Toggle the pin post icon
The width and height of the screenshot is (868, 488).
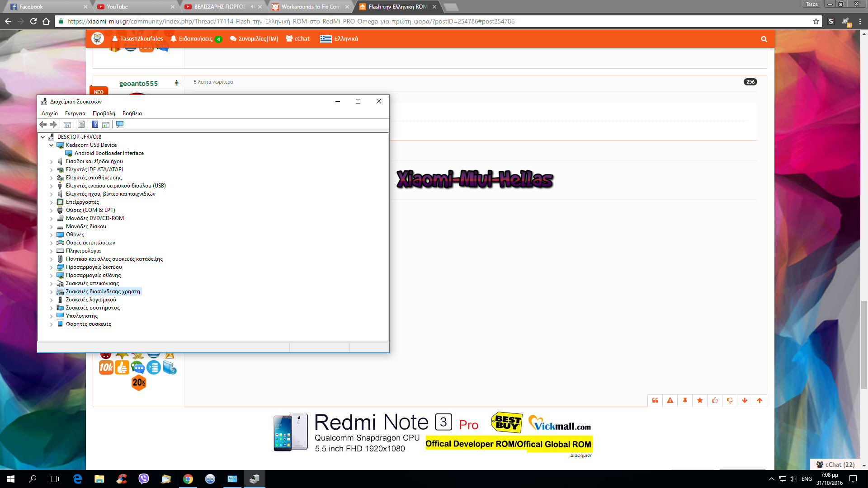pyautogui.click(x=685, y=400)
